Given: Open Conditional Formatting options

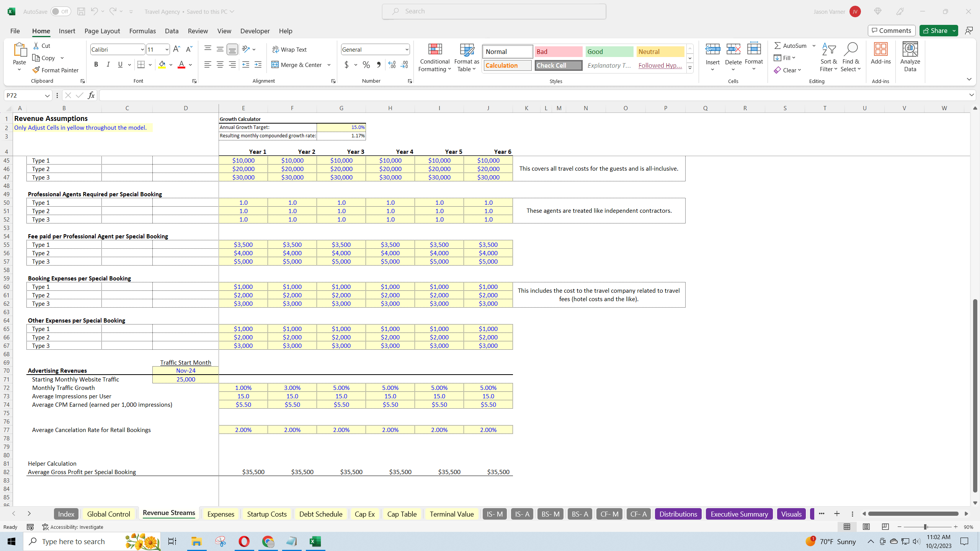Looking at the screenshot, I should point(434,57).
